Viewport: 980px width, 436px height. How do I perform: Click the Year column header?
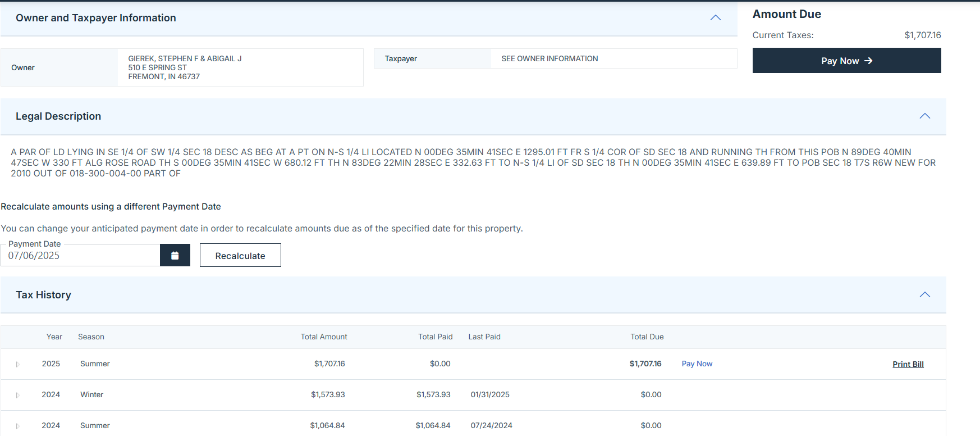pos(54,337)
